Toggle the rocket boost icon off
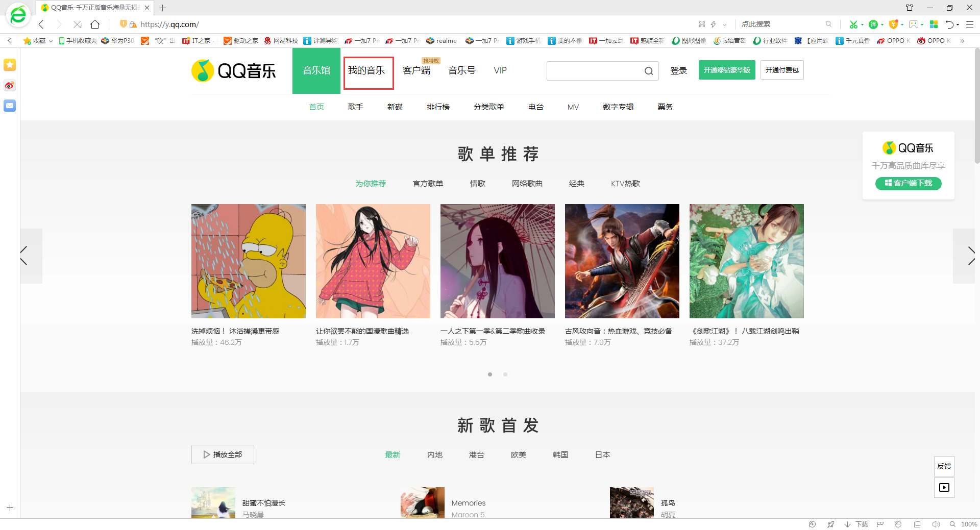The image size is (980, 530). coord(831,524)
